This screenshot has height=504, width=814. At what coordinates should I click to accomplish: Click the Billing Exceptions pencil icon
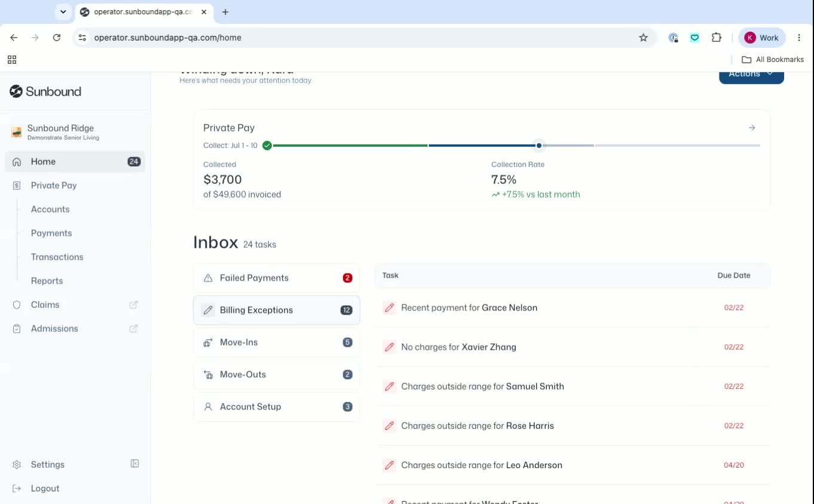coord(208,310)
